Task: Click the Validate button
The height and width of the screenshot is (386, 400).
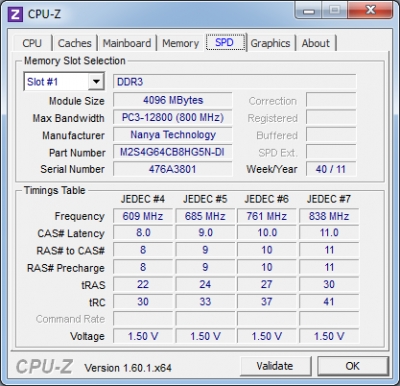Action: click(x=275, y=366)
